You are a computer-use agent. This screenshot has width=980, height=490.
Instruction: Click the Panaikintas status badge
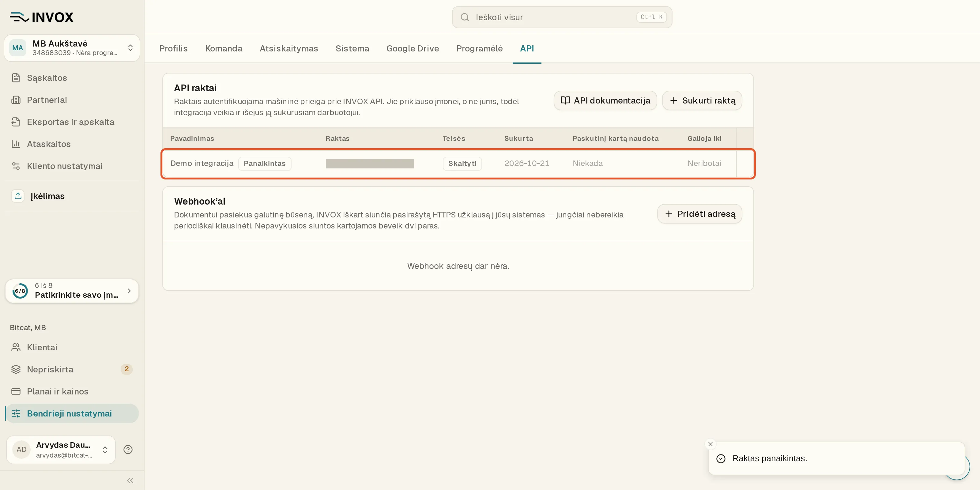(x=265, y=164)
